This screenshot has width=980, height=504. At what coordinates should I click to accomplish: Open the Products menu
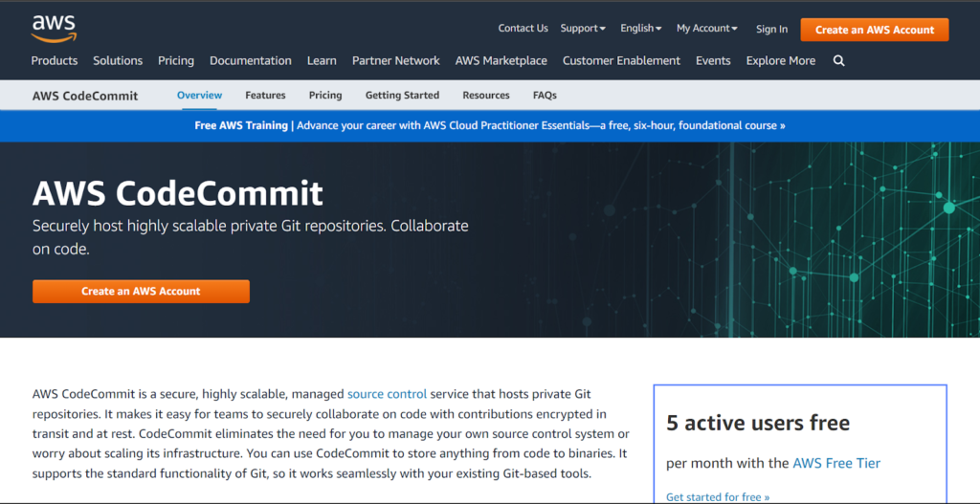[55, 60]
